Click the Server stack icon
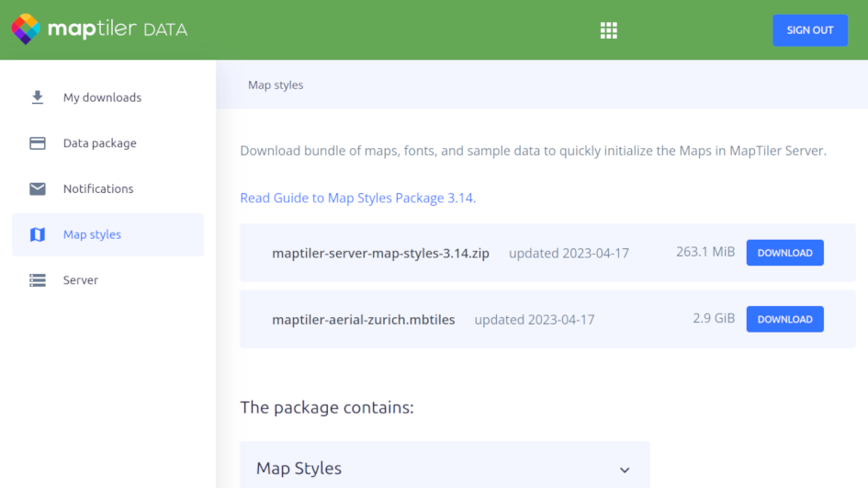 [38, 280]
